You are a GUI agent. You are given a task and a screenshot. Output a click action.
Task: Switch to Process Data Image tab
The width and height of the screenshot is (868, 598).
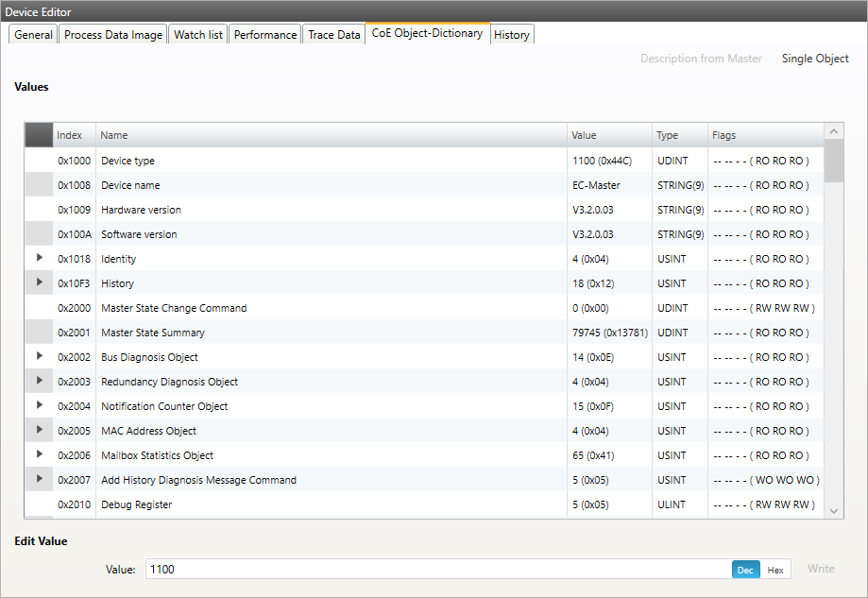pyautogui.click(x=113, y=35)
